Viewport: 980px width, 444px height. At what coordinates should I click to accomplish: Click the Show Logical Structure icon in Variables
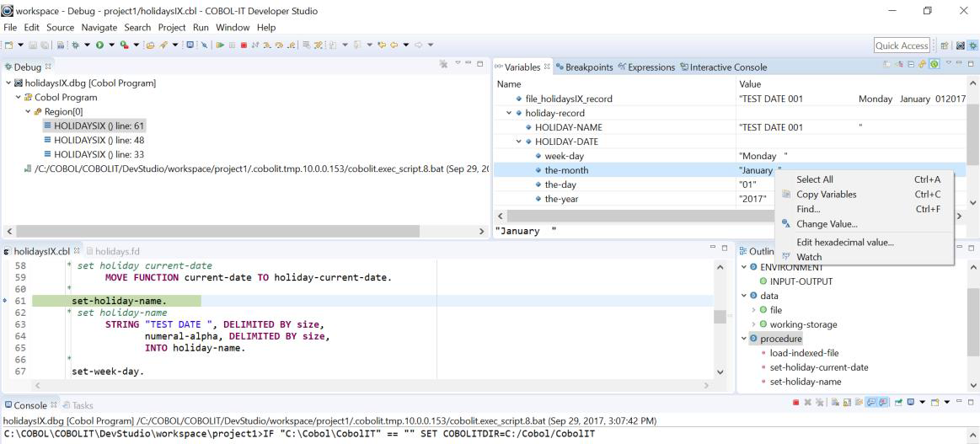(x=900, y=64)
